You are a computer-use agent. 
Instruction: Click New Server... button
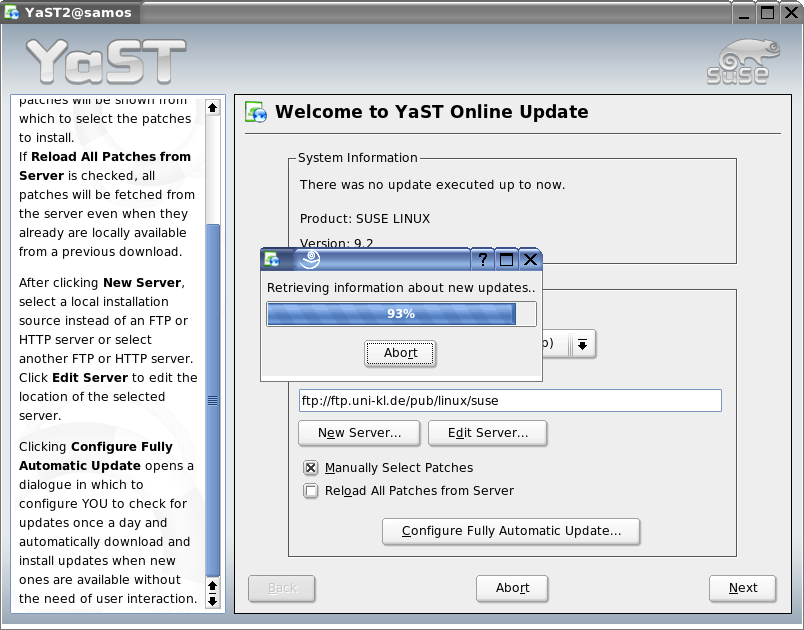pyautogui.click(x=359, y=433)
